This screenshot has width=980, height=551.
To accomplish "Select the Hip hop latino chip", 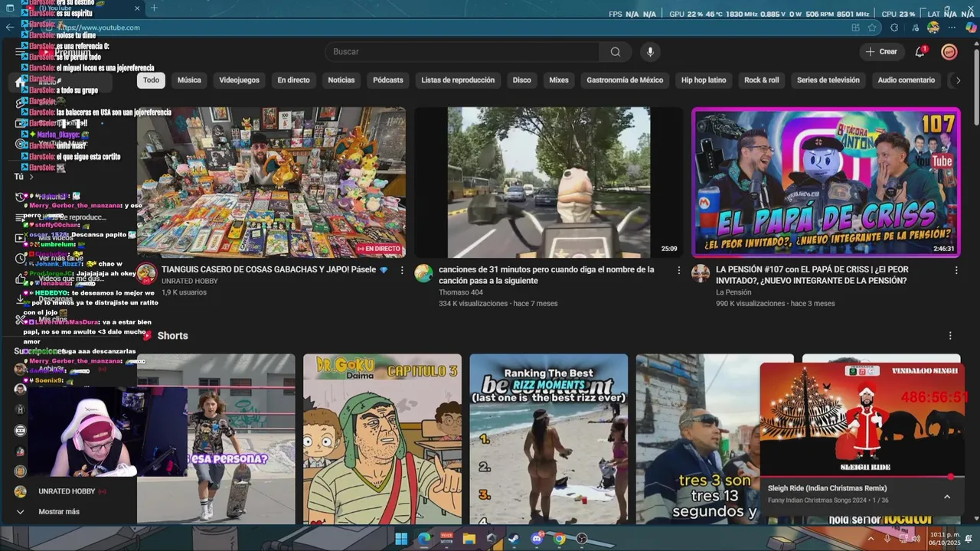I will 704,80.
